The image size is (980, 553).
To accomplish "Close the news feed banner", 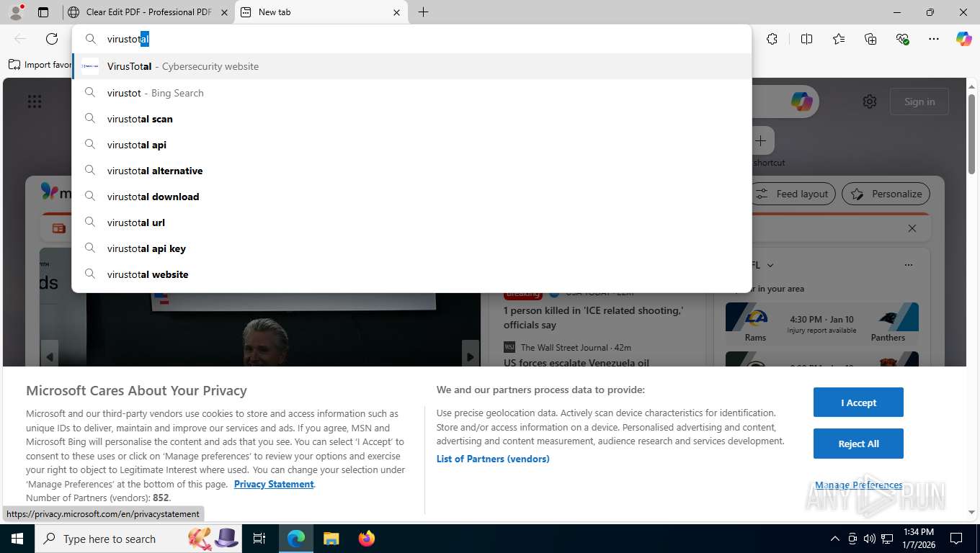I will click(912, 228).
